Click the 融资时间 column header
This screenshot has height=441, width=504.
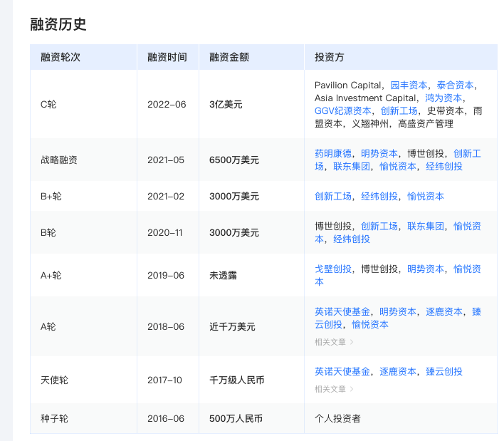[x=167, y=57]
